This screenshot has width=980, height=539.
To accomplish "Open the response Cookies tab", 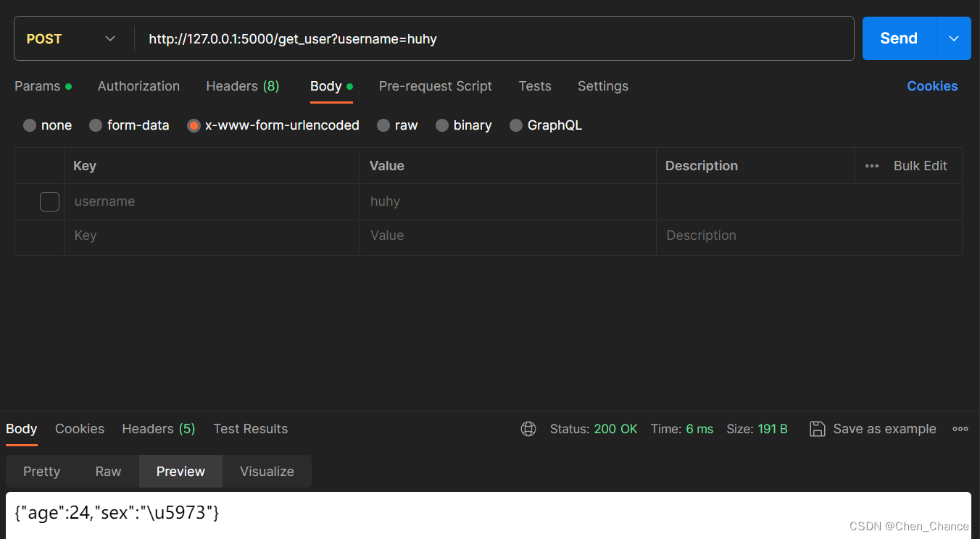I will 80,429.
